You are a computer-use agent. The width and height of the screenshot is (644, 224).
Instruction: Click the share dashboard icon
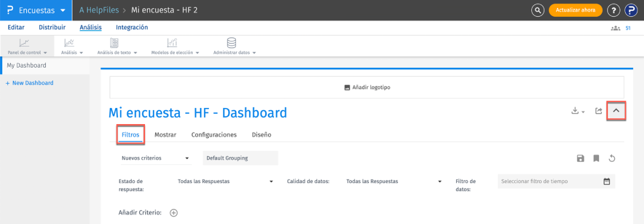point(599,111)
